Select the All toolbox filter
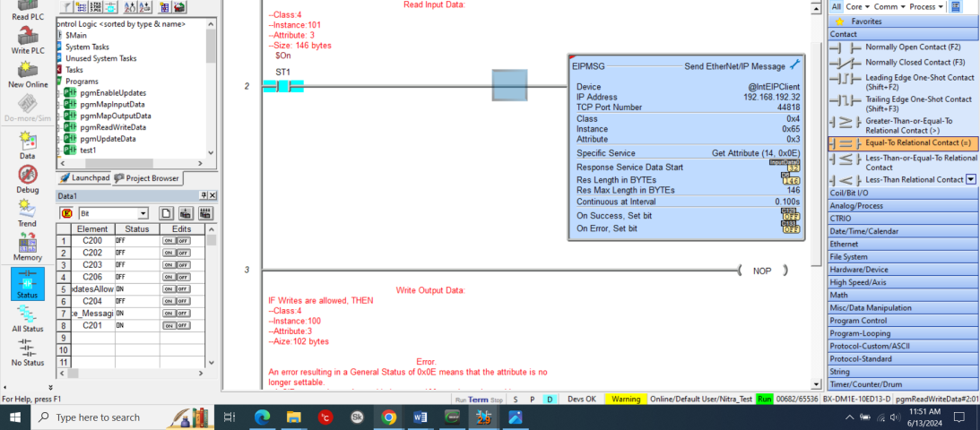 tap(836, 7)
